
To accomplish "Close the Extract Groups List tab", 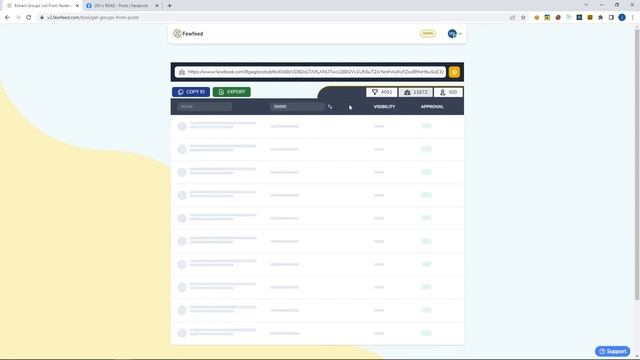I will (x=77, y=6).
